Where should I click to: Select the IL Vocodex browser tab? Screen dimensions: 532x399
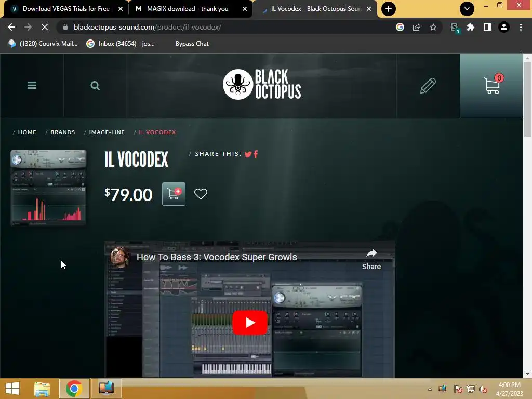(x=315, y=9)
